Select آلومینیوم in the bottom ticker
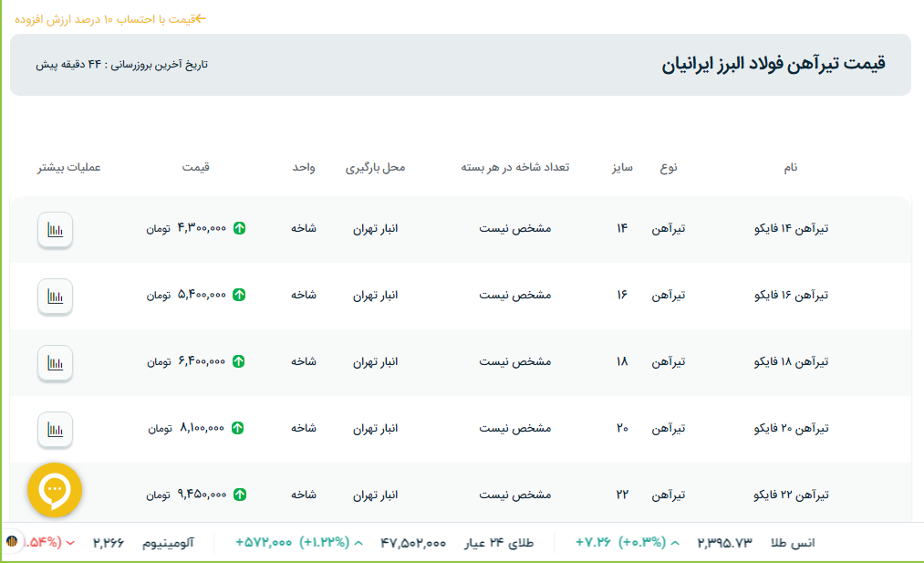The width and height of the screenshot is (924, 563). pyautogui.click(x=168, y=542)
